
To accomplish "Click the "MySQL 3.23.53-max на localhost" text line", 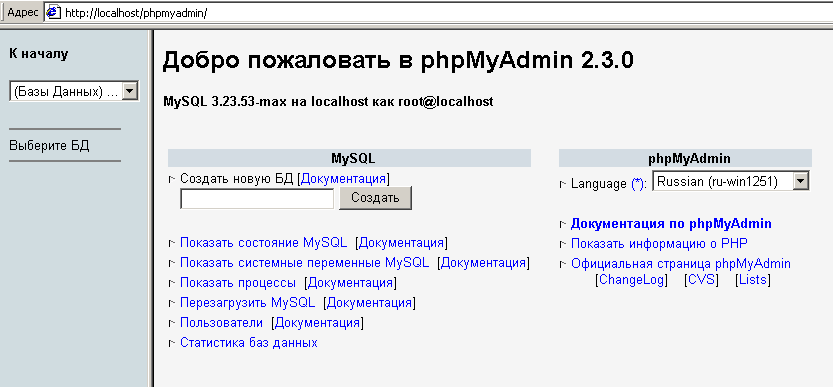I will pyautogui.click(x=328, y=102).
